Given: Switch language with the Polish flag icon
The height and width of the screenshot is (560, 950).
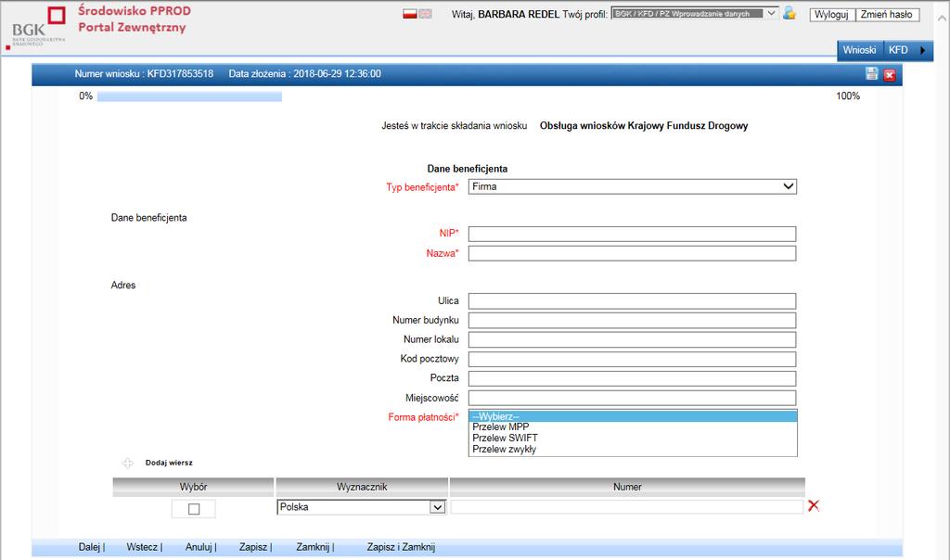Looking at the screenshot, I should tap(409, 14).
